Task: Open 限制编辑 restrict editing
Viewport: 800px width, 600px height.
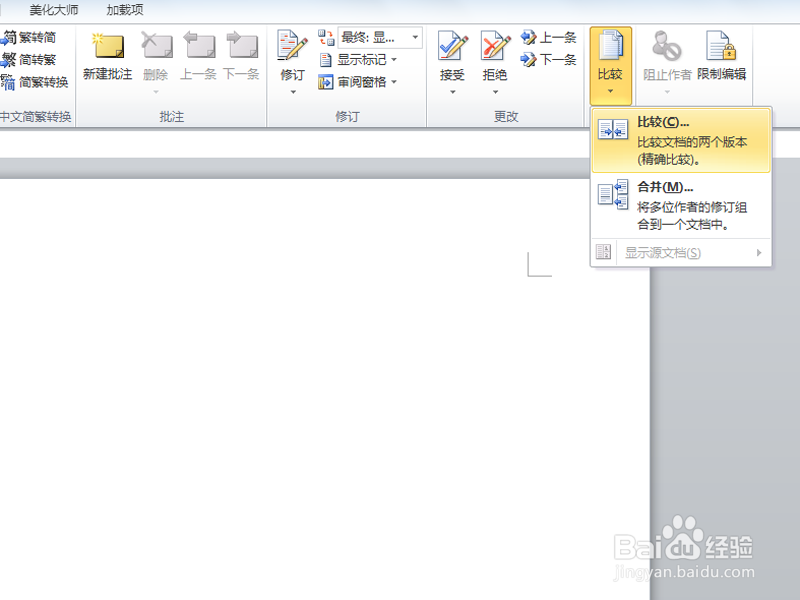Action: 721,56
